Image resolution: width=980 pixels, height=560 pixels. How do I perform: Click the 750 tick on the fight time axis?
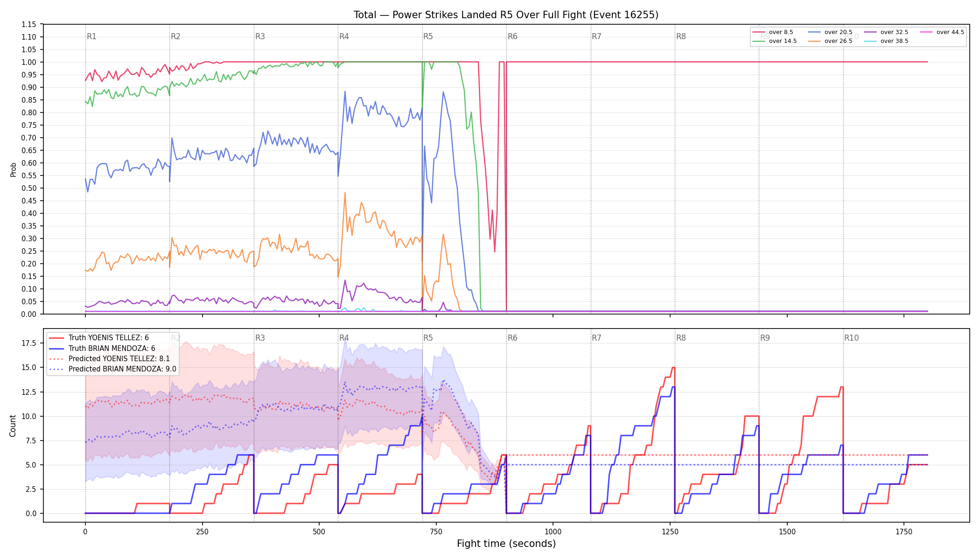point(436,532)
